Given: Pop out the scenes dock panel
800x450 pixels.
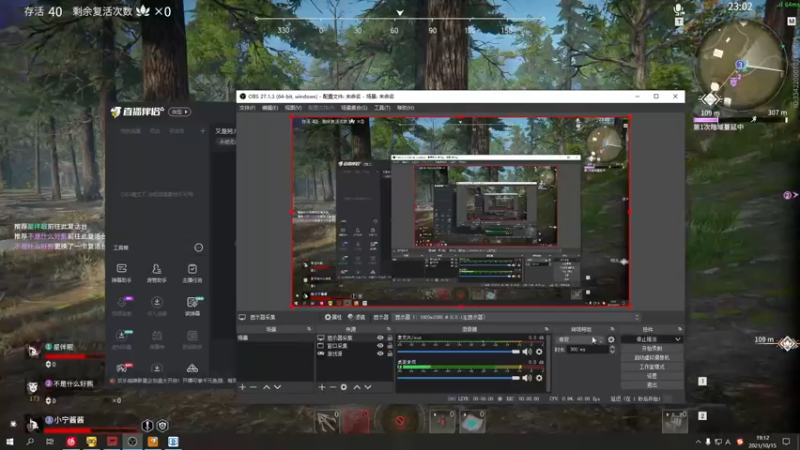Looking at the screenshot, I should 309,329.
